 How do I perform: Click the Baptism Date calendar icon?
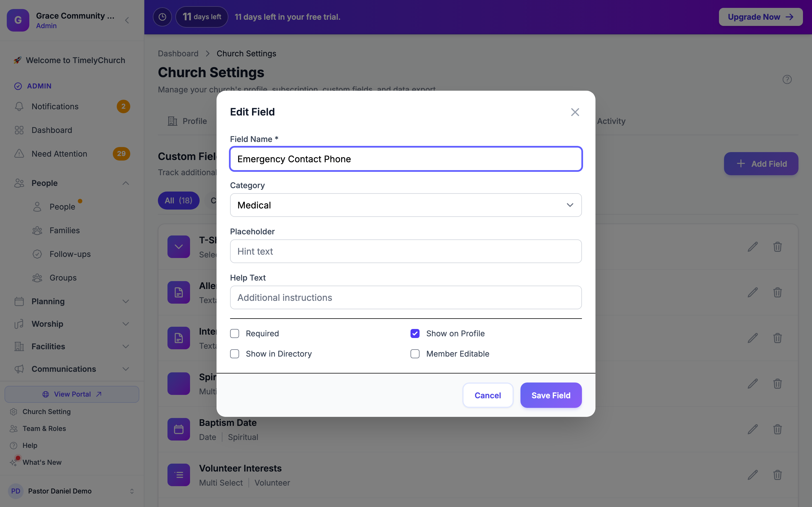(x=178, y=429)
